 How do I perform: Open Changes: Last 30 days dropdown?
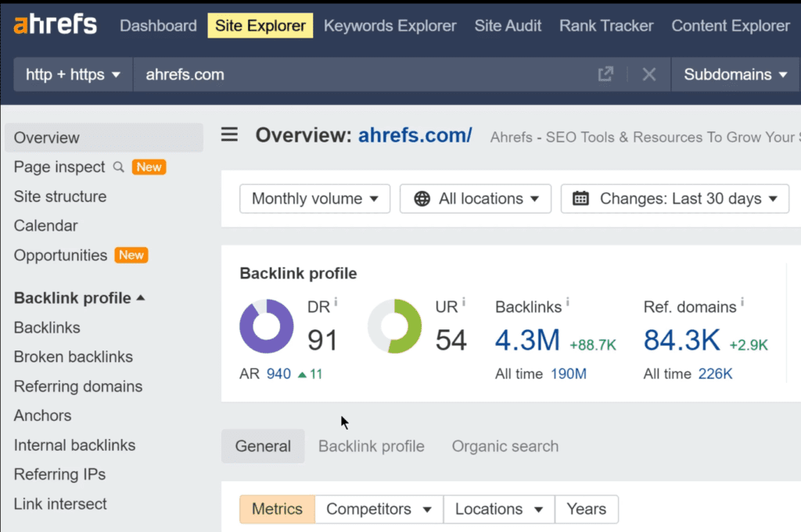pos(675,199)
